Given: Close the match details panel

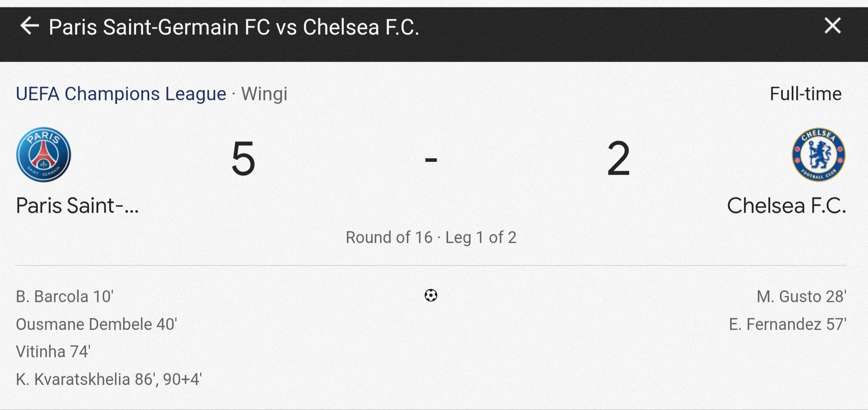Looking at the screenshot, I should click(832, 26).
